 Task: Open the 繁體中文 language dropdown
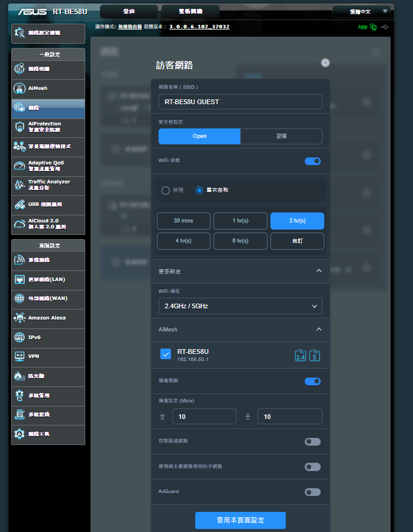(x=362, y=11)
